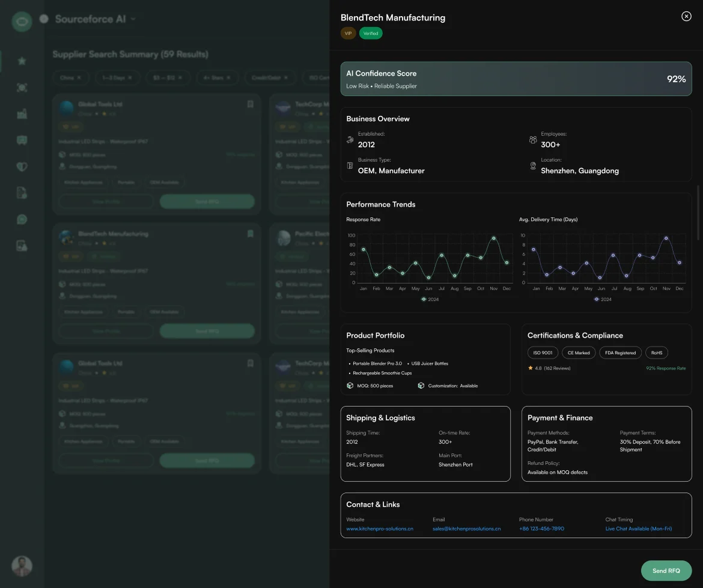The image size is (703, 588).
Task: Click the Sourceforce AI logo icon
Action: pyautogui.click(x=22, y=22)
